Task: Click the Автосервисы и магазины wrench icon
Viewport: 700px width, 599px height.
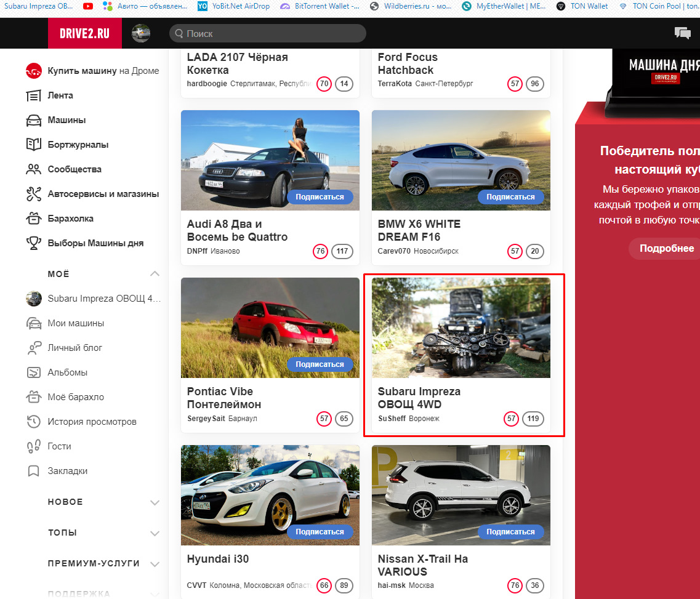Action: click(x=33, y=194)
